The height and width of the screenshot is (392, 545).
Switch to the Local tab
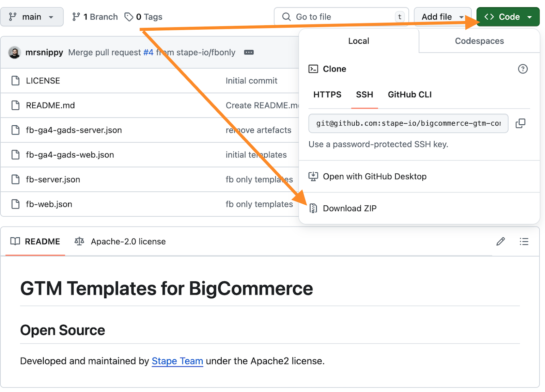[x=359, y=41]
